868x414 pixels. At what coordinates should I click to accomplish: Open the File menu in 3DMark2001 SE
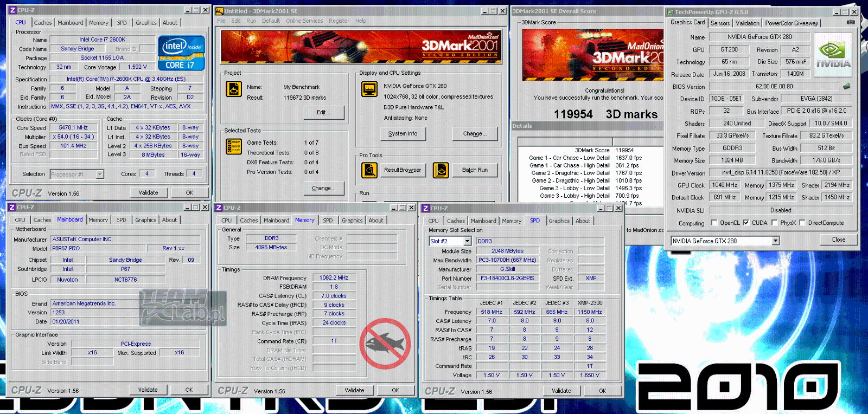coord(221,21)
